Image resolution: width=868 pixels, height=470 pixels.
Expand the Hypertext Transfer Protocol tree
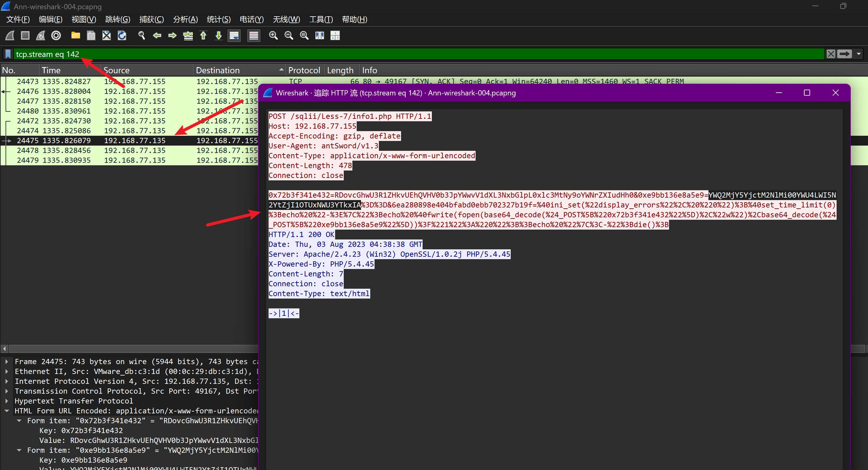[6, 401]
